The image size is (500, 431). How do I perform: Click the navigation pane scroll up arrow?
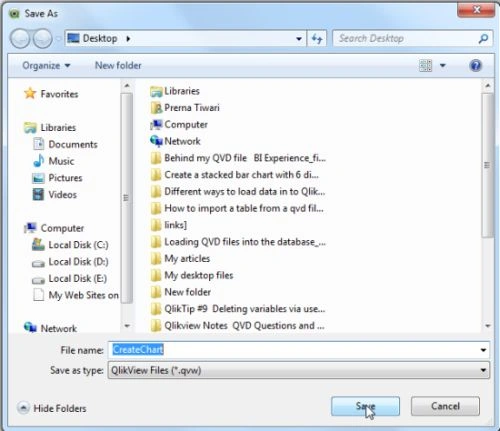pos(127,86)
